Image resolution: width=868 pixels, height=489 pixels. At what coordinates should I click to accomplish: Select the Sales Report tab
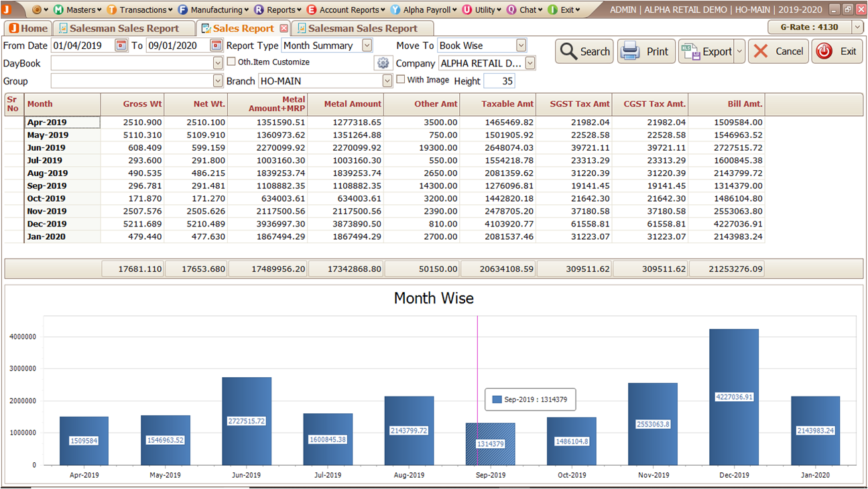(x=243, y=28)
